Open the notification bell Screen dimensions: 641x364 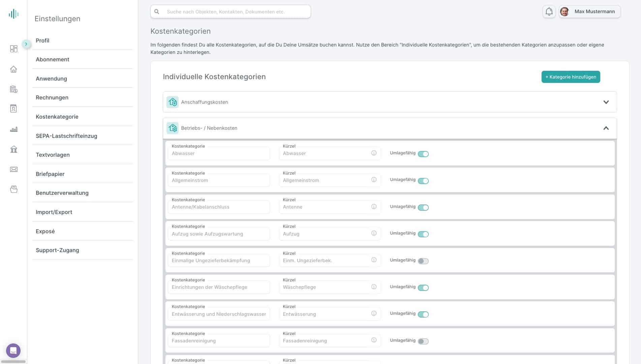549,11
